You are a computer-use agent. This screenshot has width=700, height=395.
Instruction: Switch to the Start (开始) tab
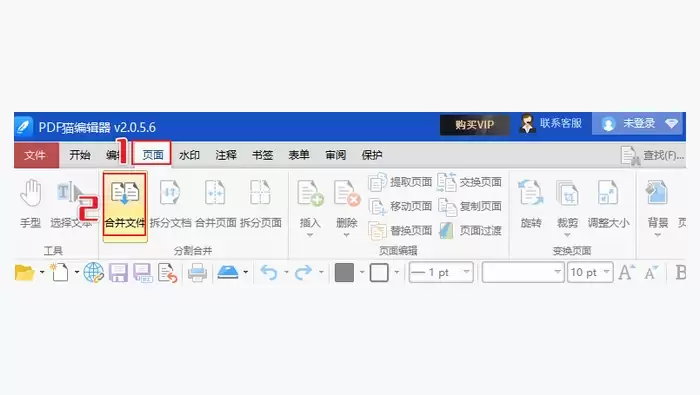point(80,155)
